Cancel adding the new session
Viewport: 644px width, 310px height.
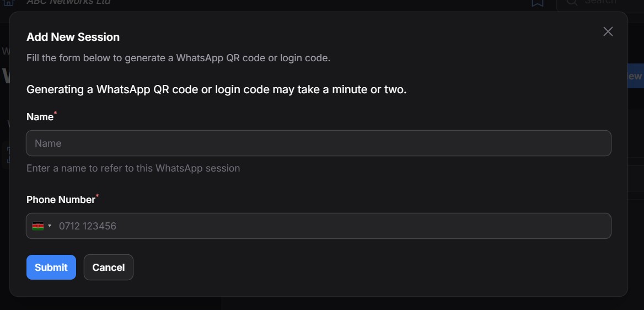pyautogui.click(x=109, y=267)
